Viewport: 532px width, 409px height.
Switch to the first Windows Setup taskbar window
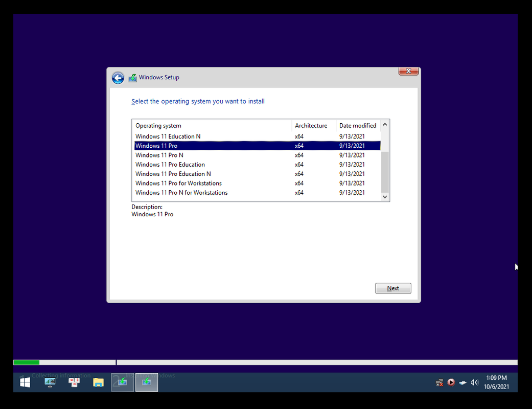coord(123,382)
